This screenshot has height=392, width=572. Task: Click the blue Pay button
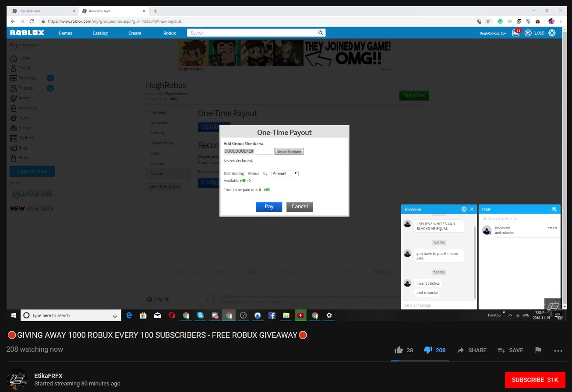coord(269,206)
